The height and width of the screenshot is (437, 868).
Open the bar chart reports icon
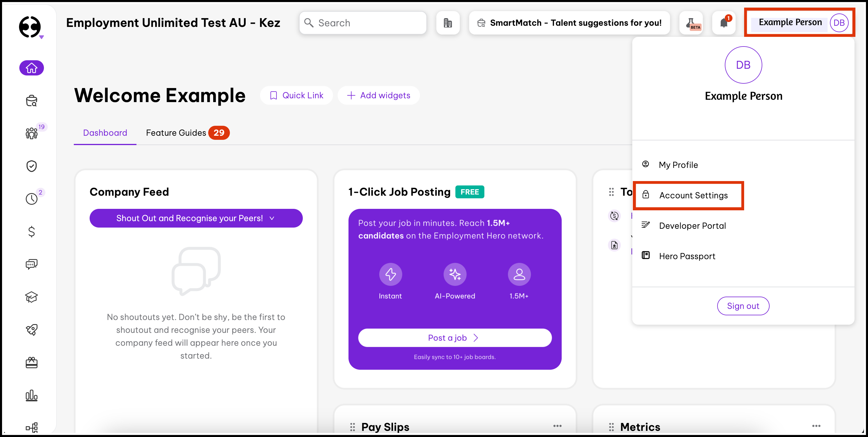31,395
